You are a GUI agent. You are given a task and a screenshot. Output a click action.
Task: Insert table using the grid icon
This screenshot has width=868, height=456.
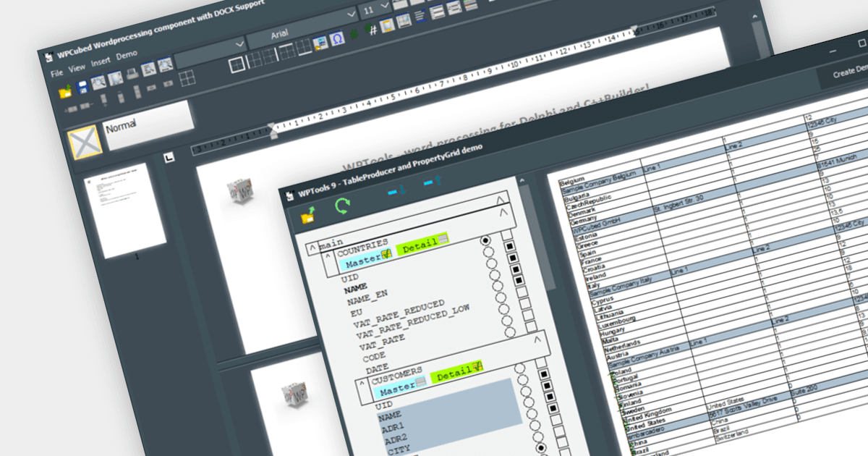(x=187, y=77)
